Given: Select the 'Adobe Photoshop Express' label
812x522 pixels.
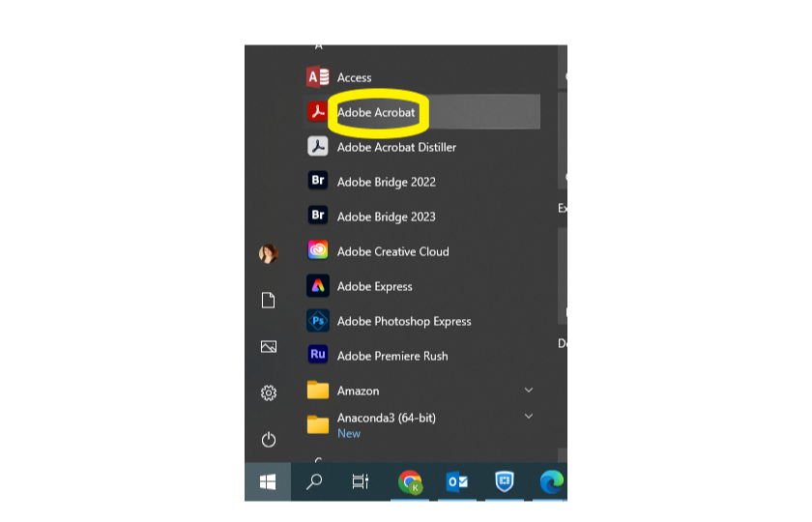Looking at the screenshot, I should coord(404,321).
